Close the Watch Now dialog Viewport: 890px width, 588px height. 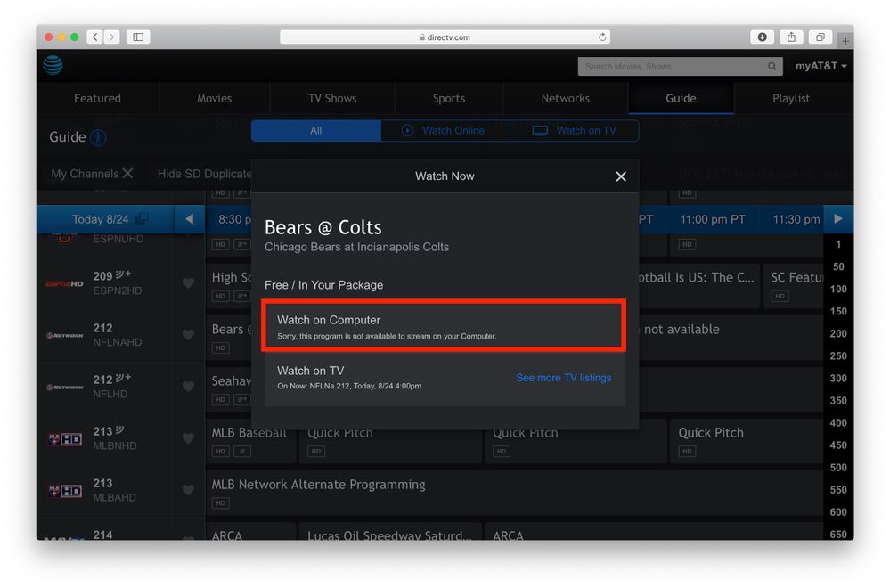pyautogui.click(x=620, y=176)
